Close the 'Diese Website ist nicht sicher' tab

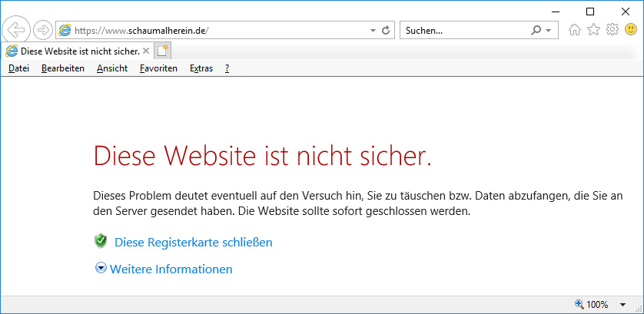click(x=146, y=51)
